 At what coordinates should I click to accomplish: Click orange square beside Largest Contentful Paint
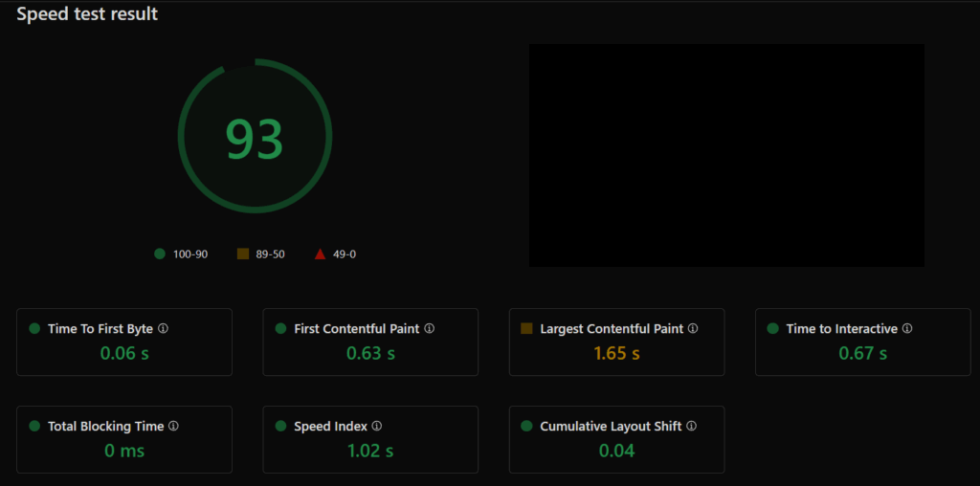click(x=526, y=328)
